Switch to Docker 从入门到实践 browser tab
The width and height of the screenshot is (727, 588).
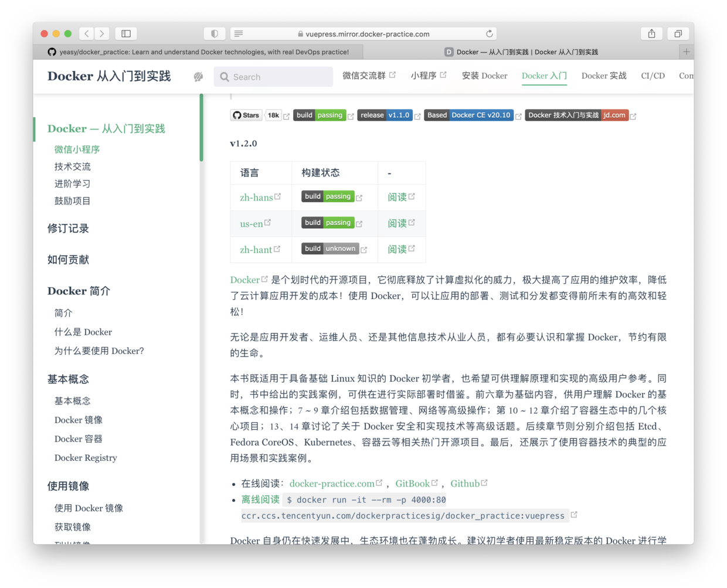pos(521,52)
